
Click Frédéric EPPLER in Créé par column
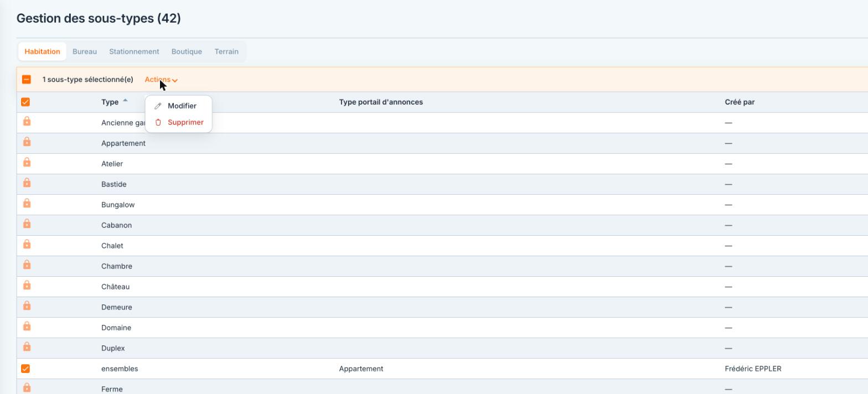(753, 369)
